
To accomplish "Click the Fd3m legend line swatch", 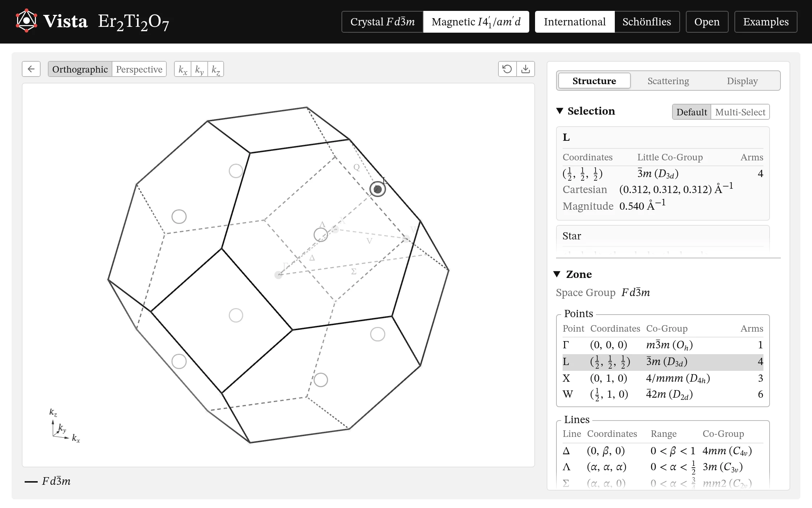I will pyautogui.click(x=31, y=482).
